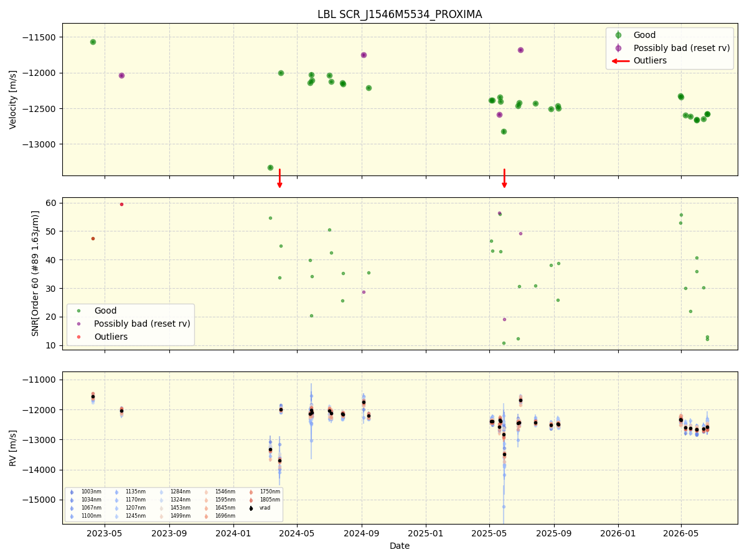Viewport: 747px width, 560px height.
Task: Click the 2024-01 date tick label
Action: 233,533
